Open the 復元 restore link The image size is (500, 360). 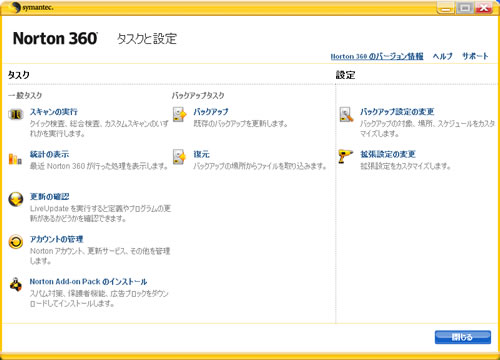tap(201, 154)
